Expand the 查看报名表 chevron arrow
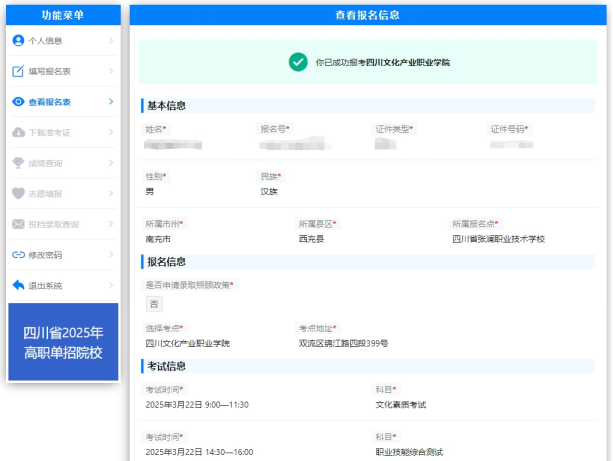 click(x=111, y=102)
